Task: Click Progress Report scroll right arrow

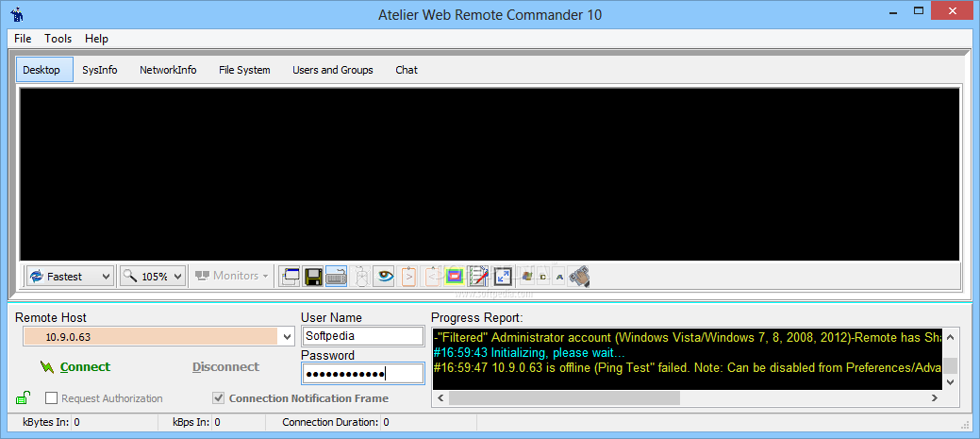Action: coord(935,397)
